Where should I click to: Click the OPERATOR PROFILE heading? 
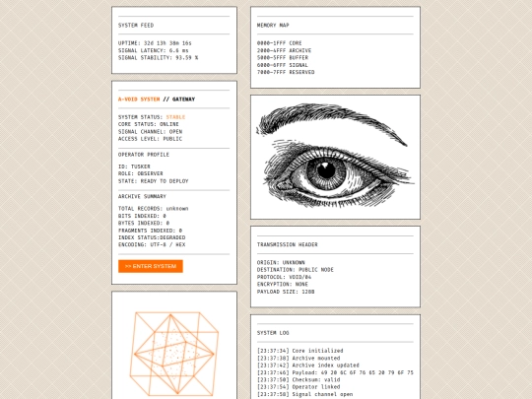pos(144,155)
